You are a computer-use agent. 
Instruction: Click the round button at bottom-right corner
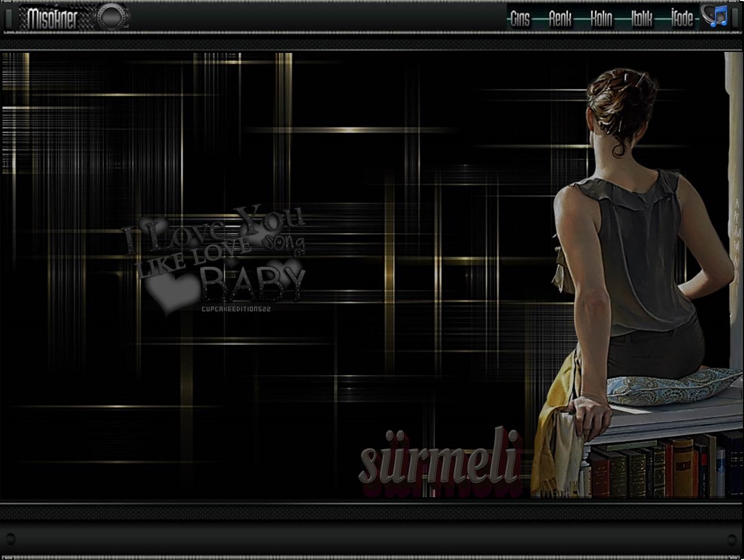click(x=732, y=538)
